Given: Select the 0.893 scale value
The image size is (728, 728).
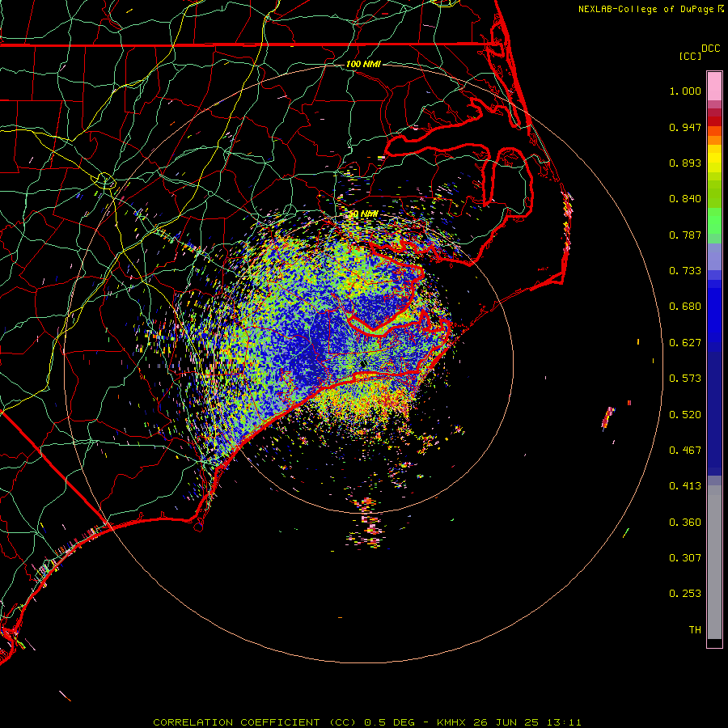Looking at the screenshot, I should coord(685,163).
